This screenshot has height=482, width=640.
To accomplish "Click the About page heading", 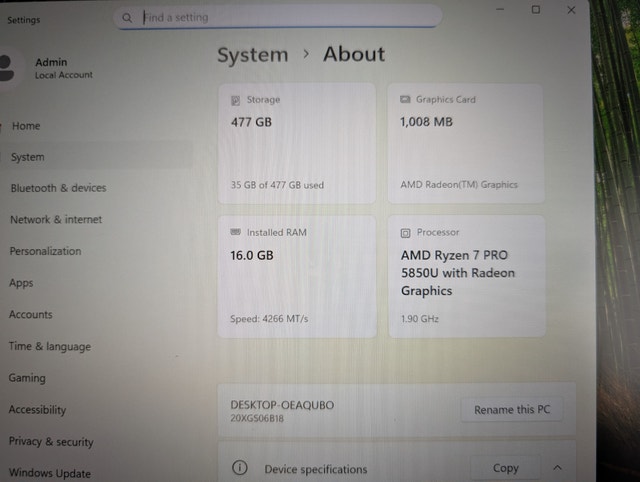I will point(354,54).
